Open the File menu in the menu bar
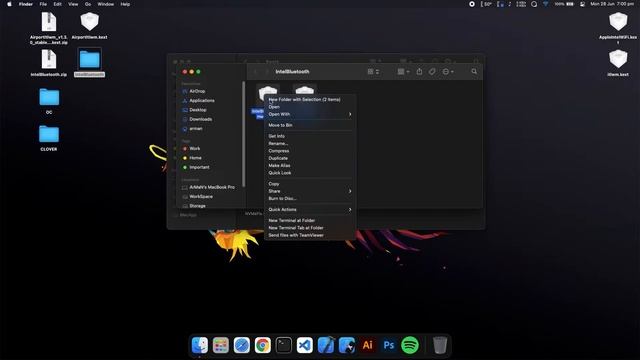The image size is (640, 360). 43,4
